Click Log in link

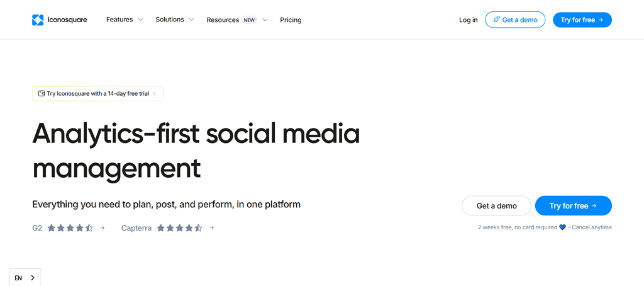point(468,20)
